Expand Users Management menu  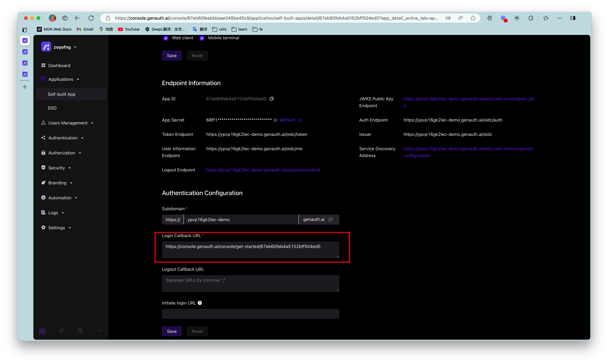coord(68,123)
